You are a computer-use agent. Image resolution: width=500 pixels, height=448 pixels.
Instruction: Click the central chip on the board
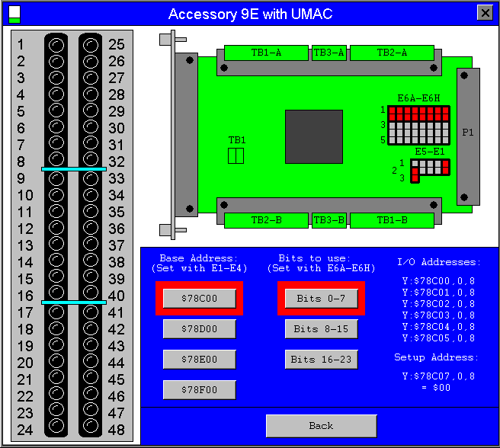pos(314,137)
